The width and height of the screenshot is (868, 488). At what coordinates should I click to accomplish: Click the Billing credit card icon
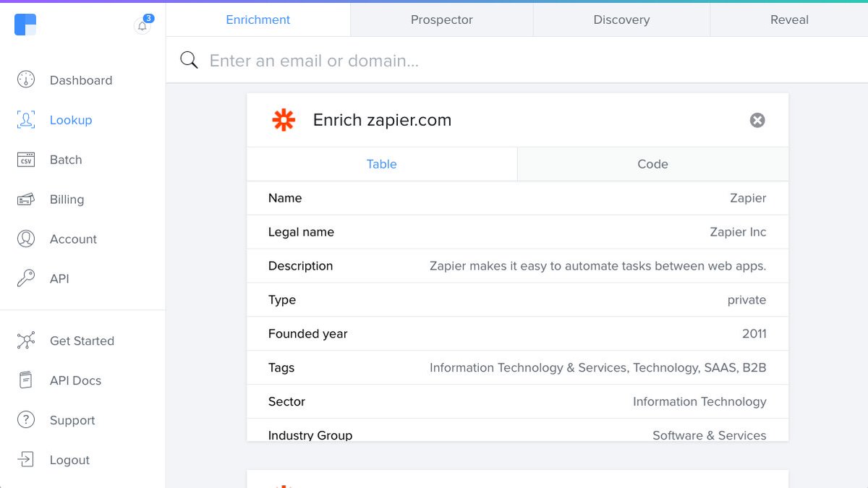click(26, 199)
